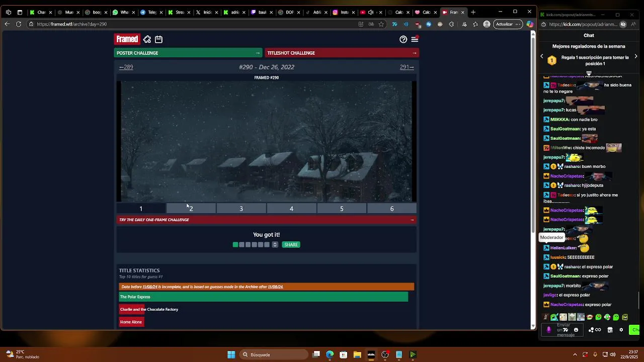Open the Poster Challenge banner
The height and width of the screenshot is (362, 644).
(188, 53)
